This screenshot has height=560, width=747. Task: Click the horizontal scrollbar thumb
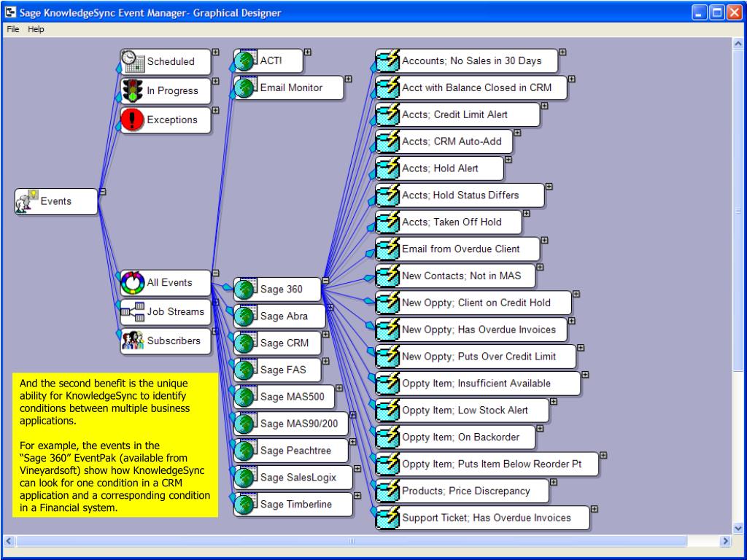351,541
